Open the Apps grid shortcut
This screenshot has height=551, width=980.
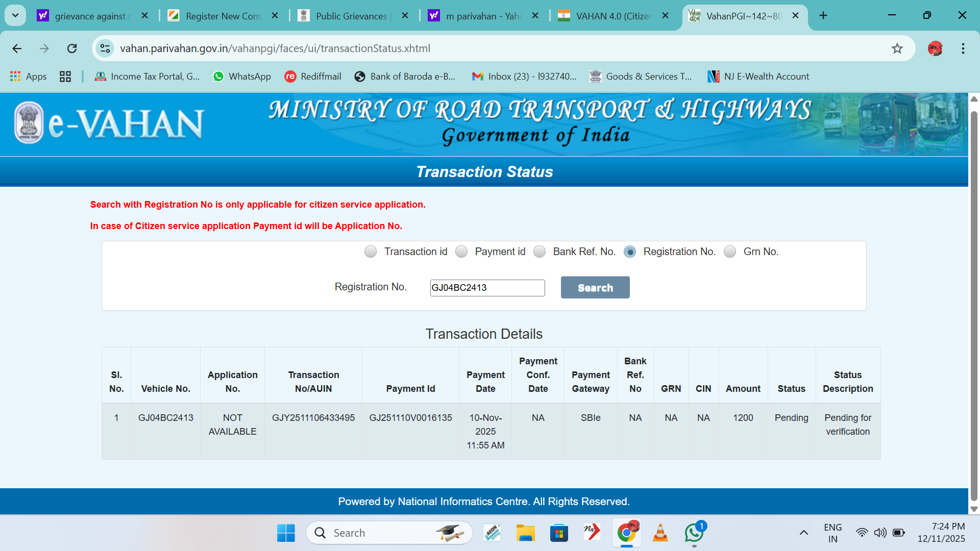coord(29,77)
